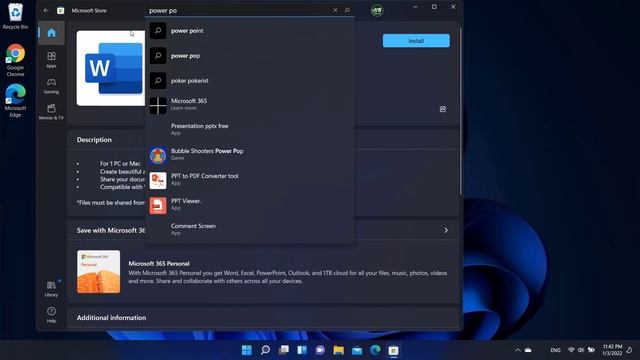Click the back arrow in Microsoft Store
The image size is (640, 360).
[x=46, y=10]
